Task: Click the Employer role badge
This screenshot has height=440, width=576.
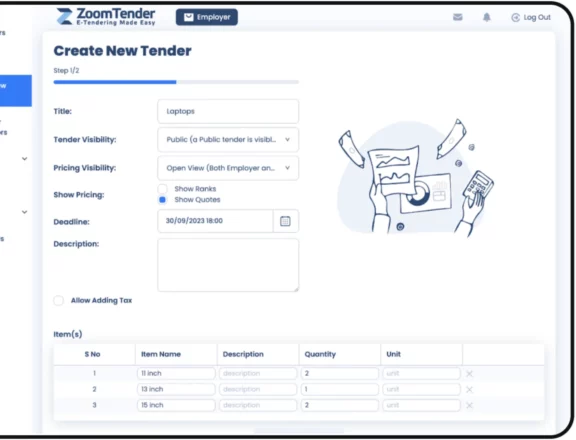Action: 207,17
